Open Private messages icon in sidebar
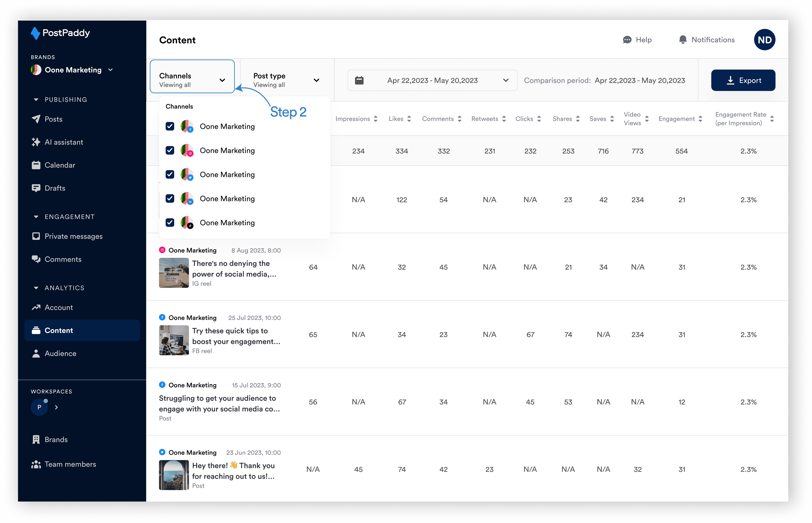The image size is (812, 523). [x=36, y=236]
